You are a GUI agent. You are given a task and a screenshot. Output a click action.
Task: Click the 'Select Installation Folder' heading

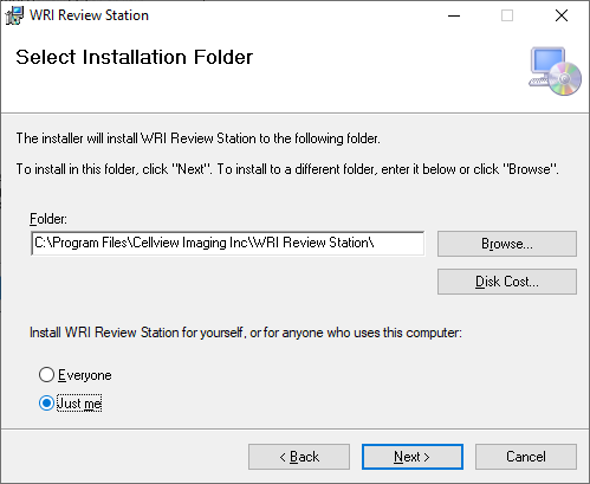(134, 58)
